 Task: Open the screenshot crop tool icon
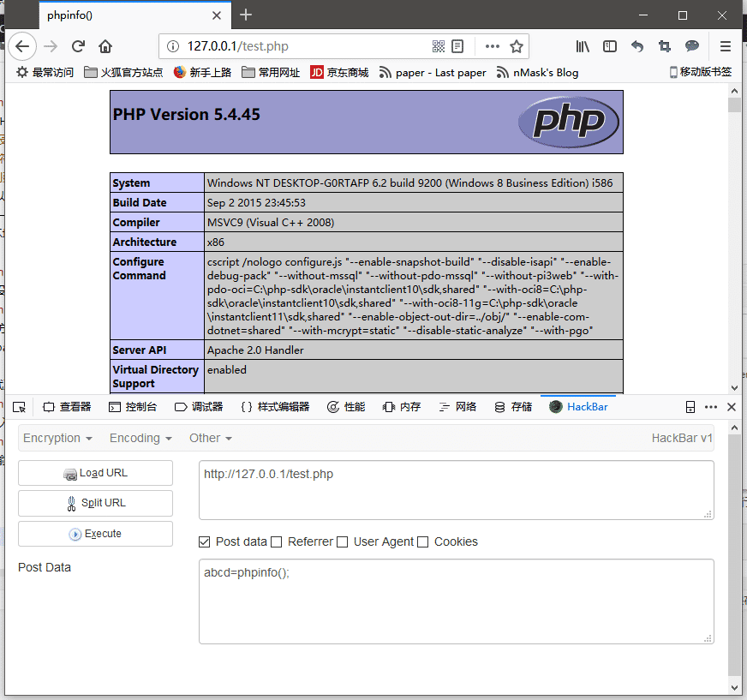[665, 46]
